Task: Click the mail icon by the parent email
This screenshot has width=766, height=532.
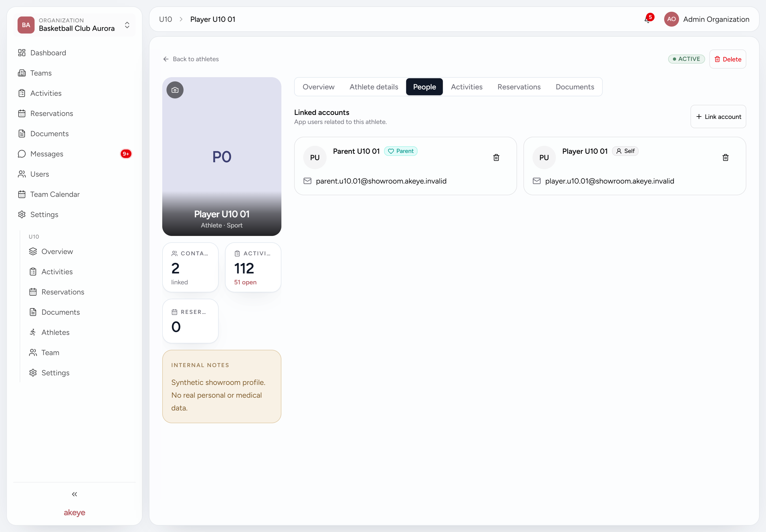Action: click(307, 181)
